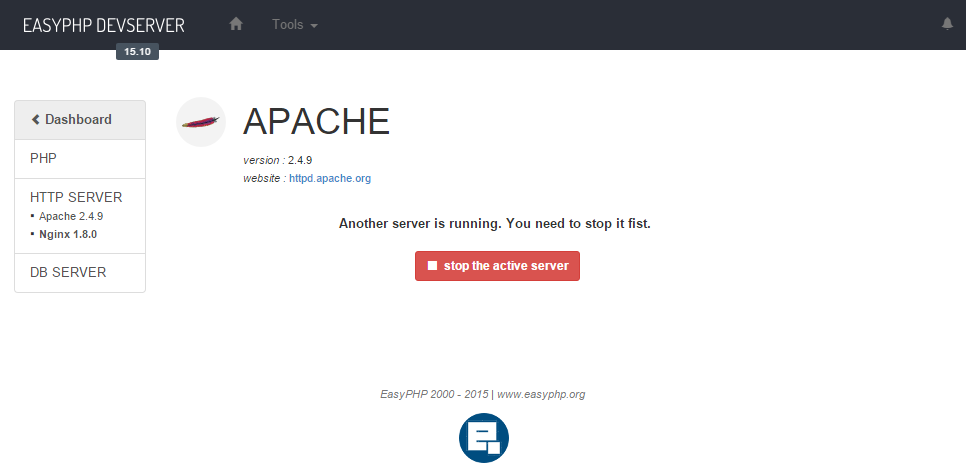Go back to Dashboard
Image resolution: width=966 pixels, height=476 pixels.
[80, 119]
